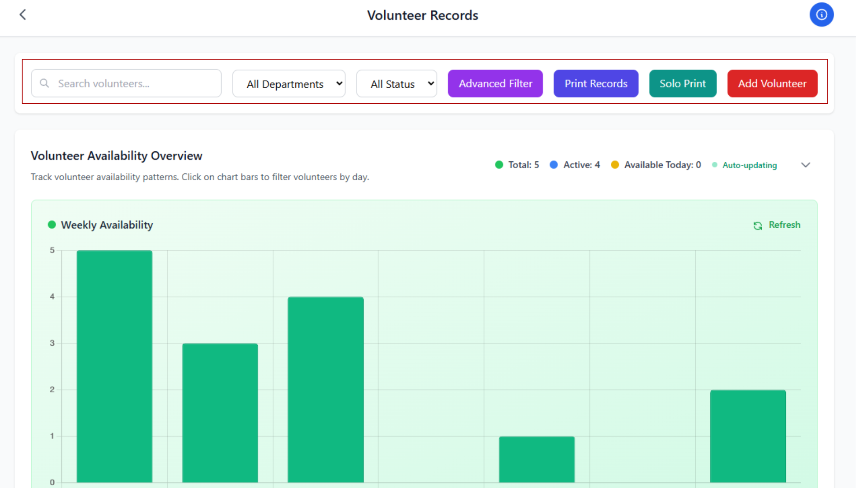Click the Add Volunteer button
The image size is (868, 488).
click(x=772, y=84)
